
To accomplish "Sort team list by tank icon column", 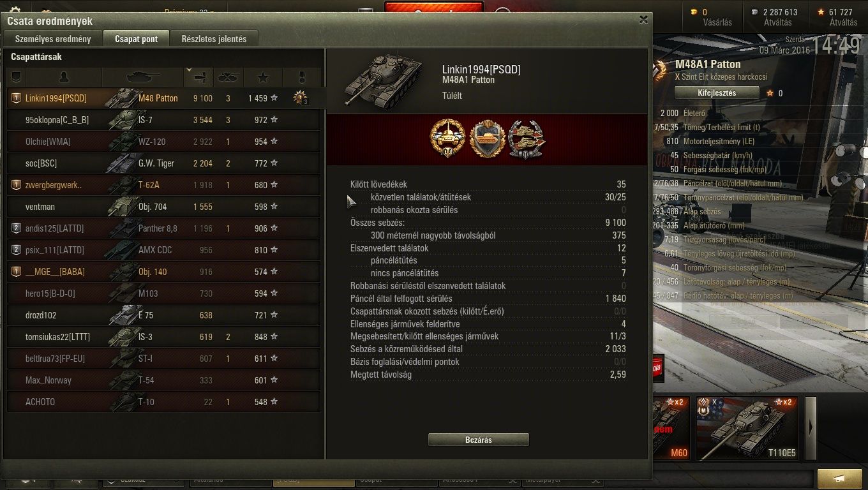I will click(143, 77).
